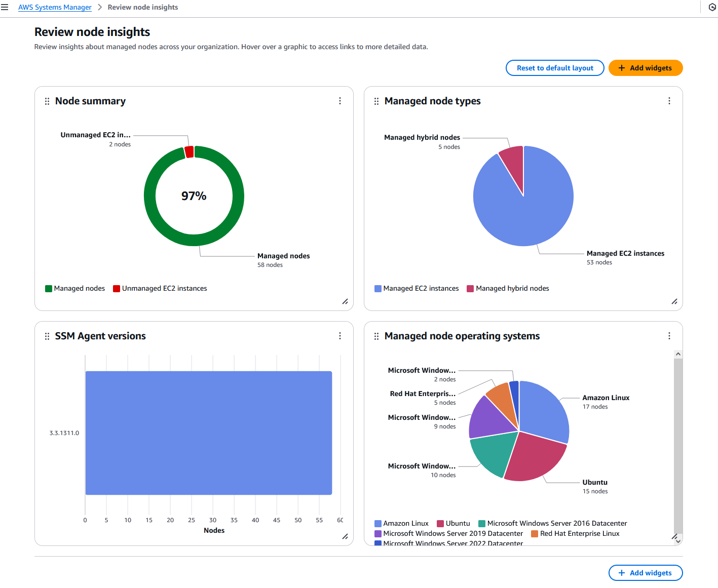Click the Node summary resize corner icon
The image size is (718, 588).
click(x=345, y=301)
